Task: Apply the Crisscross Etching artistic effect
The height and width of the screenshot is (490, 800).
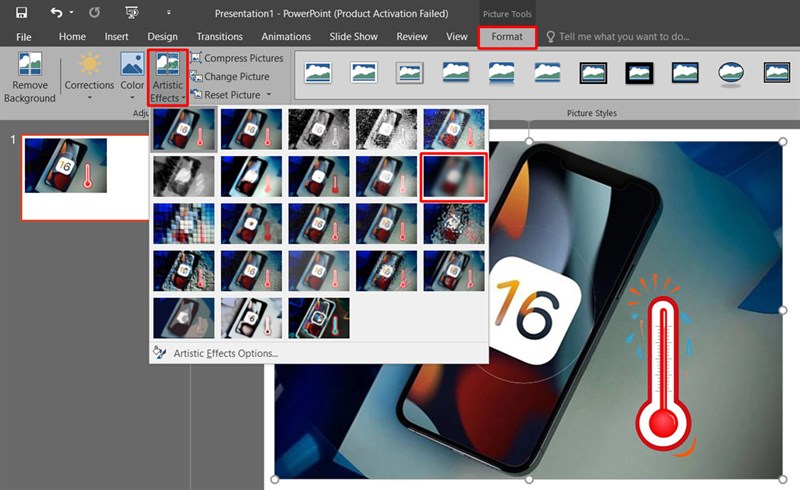Action: click(319, 271)
